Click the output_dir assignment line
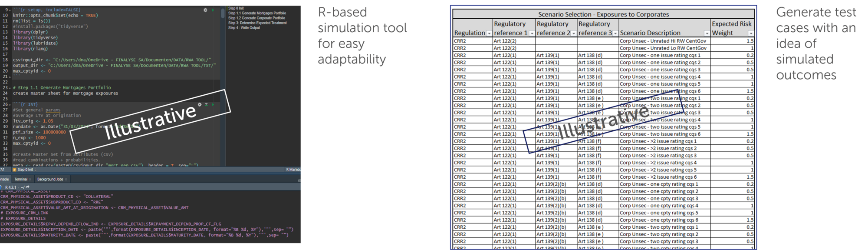868x250 pixels. [x=115, y=66]
